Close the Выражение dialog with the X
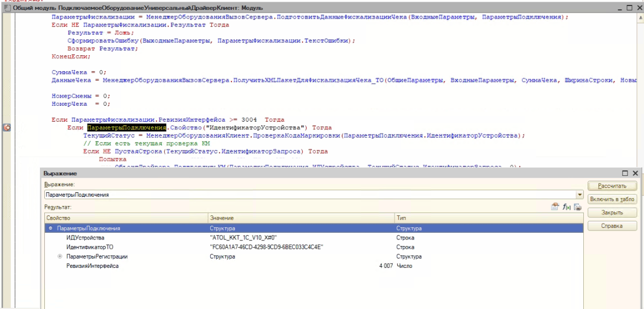Screen dimensions: 644x309 click(635, 173)
